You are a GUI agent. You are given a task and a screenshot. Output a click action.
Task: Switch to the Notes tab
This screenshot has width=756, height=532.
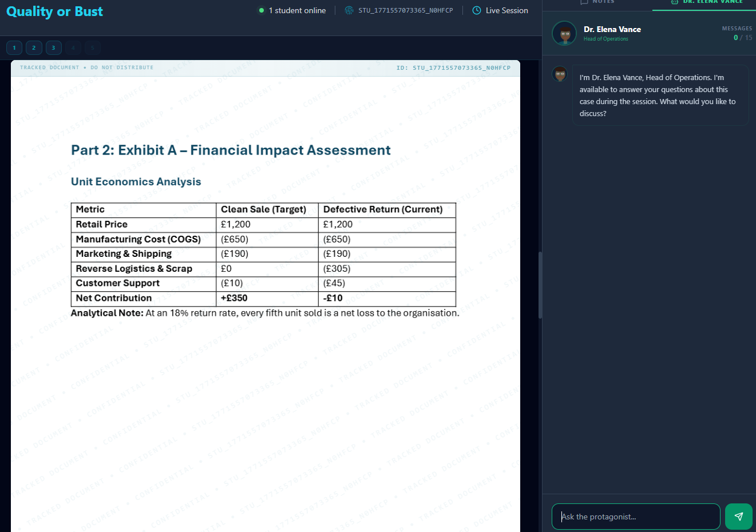point(597,2)
